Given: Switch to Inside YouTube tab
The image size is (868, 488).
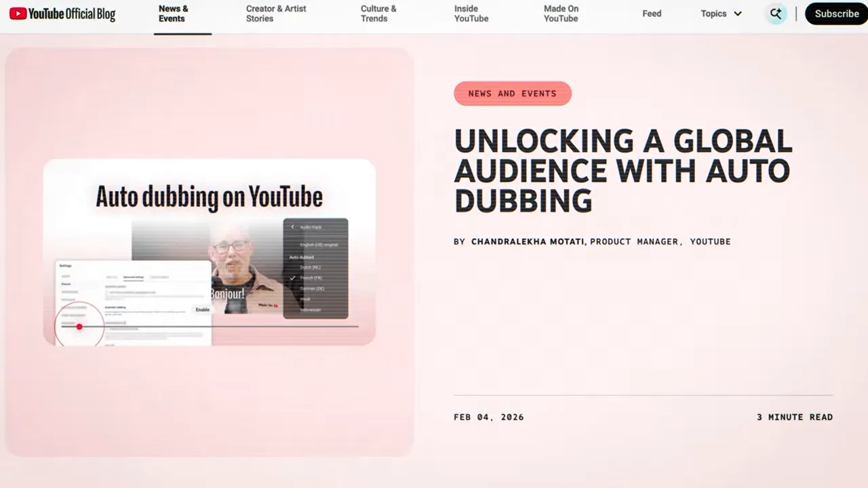Looking at the screenshot, I should [471, 14].
